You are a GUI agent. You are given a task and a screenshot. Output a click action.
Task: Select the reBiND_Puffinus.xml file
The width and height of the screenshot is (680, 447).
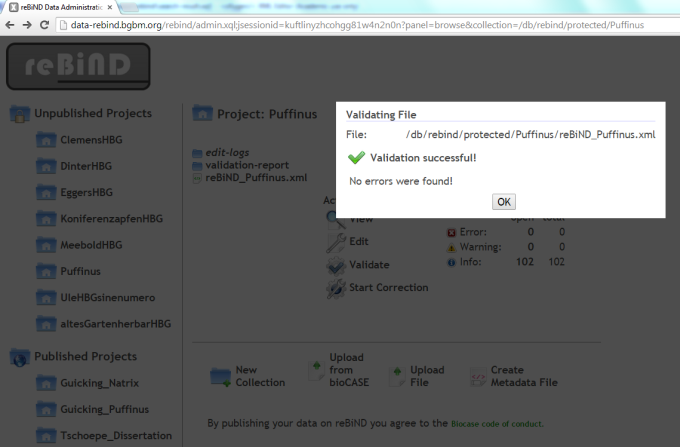click(255, 178)
